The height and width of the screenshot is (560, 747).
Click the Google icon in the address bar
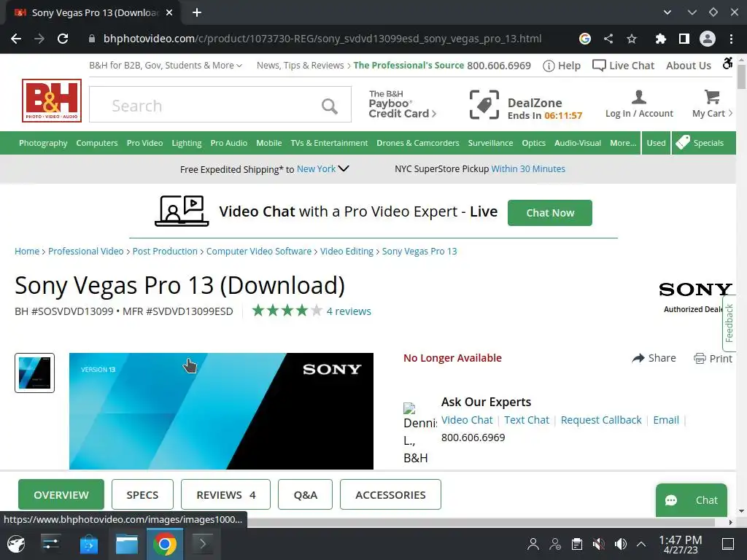(x=584, y=39)
